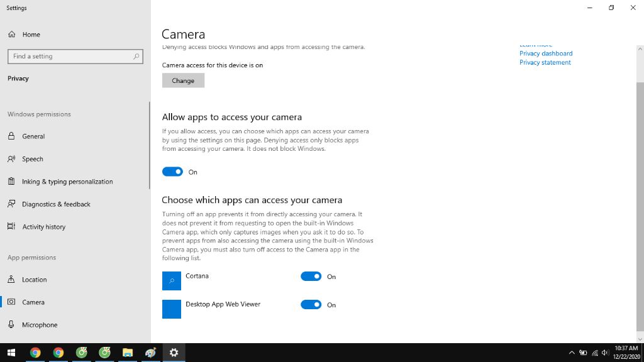Minimize the Settings window
This screenshot has height=362, width=644.
(590, 8)
